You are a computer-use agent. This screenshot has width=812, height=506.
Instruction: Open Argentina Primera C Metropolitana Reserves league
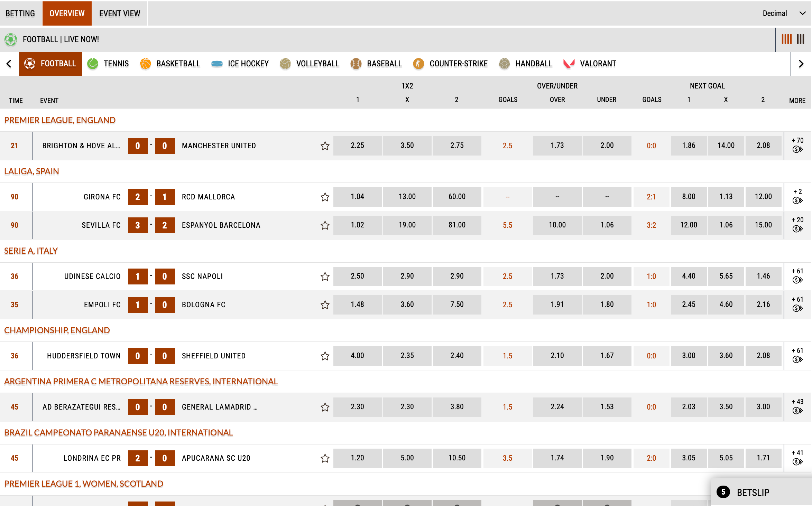141,382
